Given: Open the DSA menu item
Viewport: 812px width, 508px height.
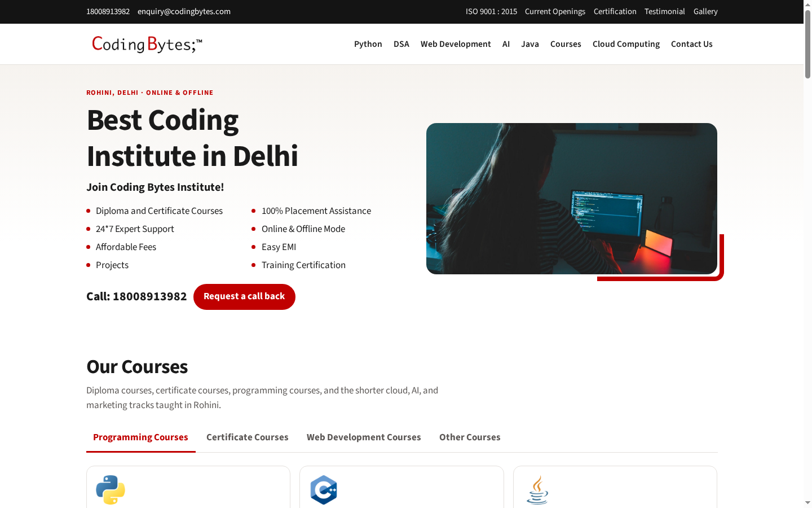Looking at the screenshot, I should tap(401, 44).
